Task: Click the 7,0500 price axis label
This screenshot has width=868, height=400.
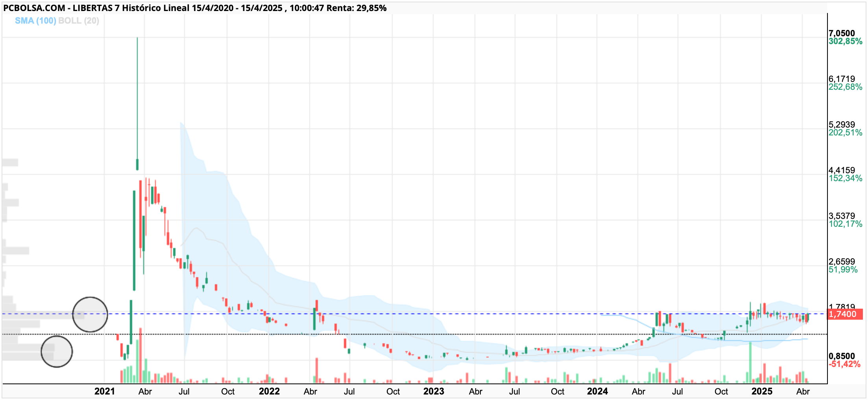Action: pyautogui.click(x=842, y=33)
